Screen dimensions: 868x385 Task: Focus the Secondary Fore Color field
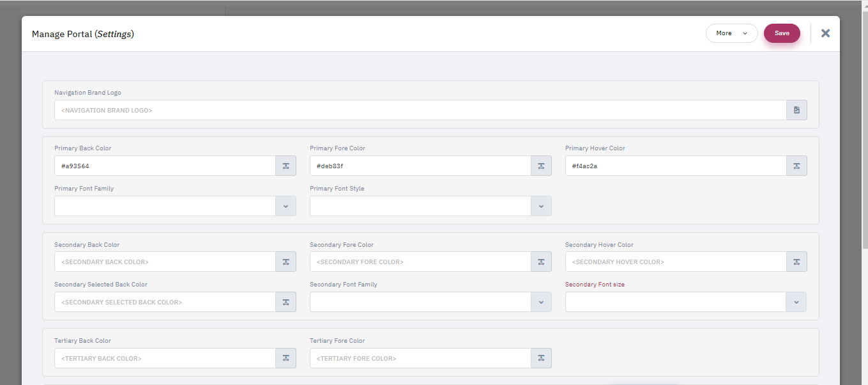point(420,262)
